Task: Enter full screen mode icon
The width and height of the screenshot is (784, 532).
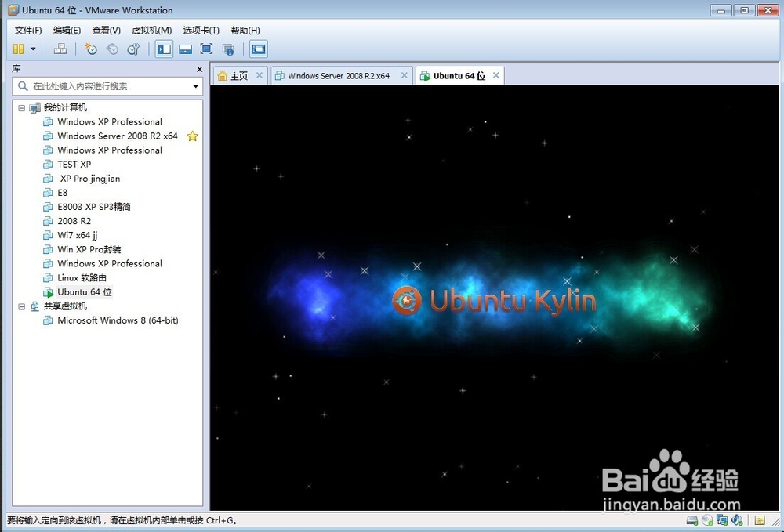Action: click(x=206, y=49)
